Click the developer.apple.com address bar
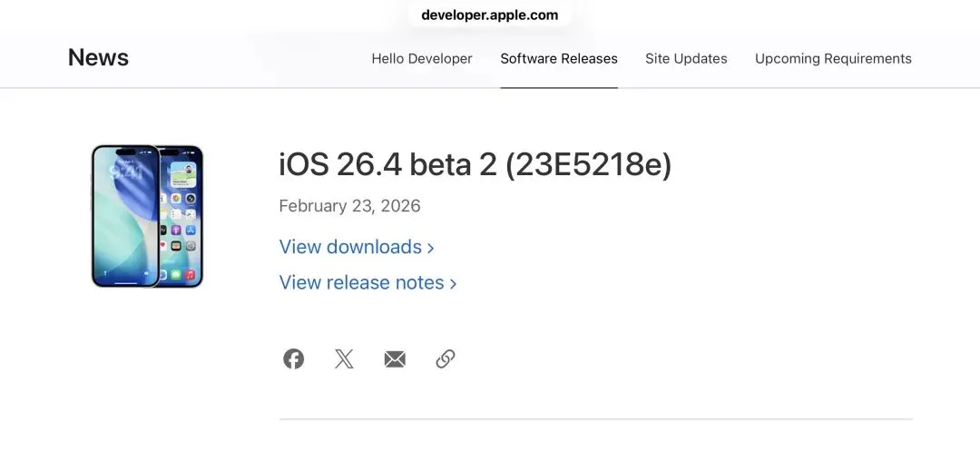The width and height of the screenshot is (980, 452). point(490,15)
